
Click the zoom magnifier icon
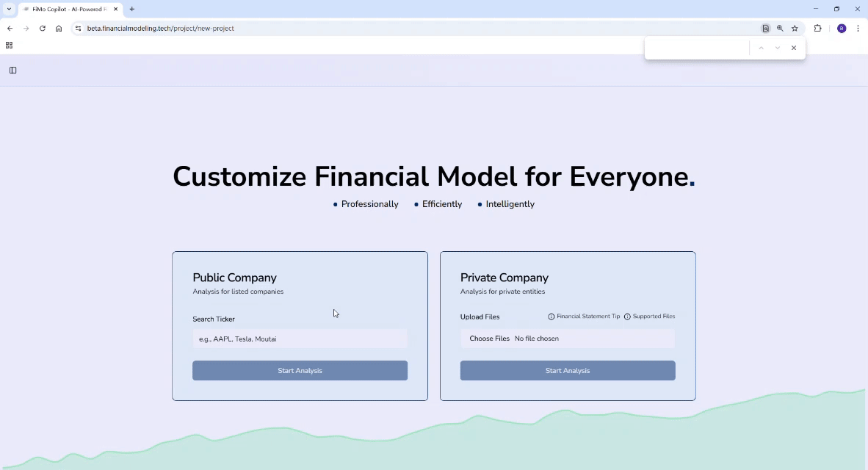(x=780, y=28)
